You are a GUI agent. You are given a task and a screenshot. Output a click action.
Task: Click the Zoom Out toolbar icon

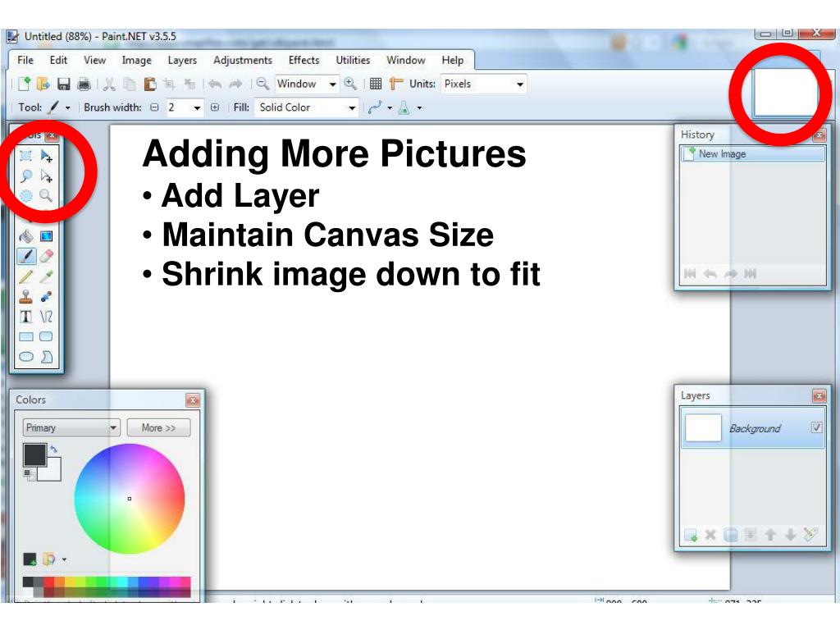point(262,84)
